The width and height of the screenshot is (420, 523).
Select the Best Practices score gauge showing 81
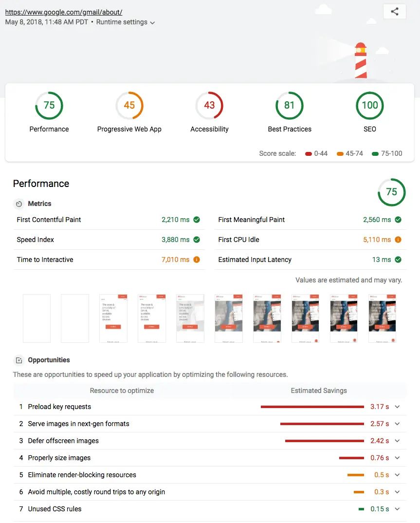(x=289, y=105)
